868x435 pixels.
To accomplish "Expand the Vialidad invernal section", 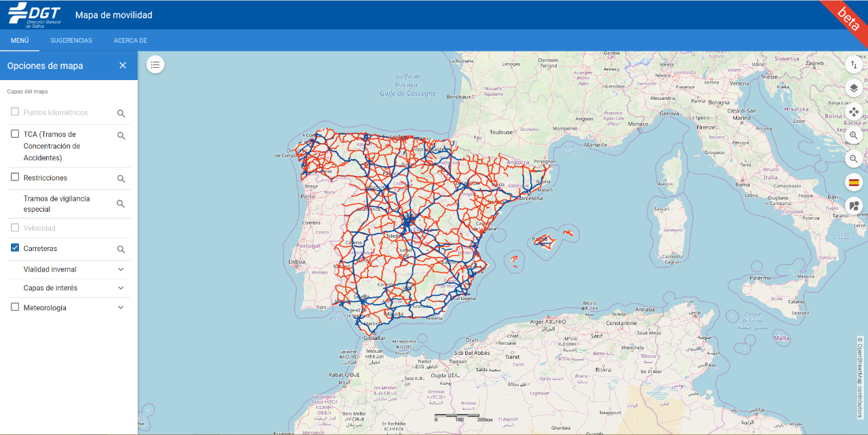I will [121, 269].
